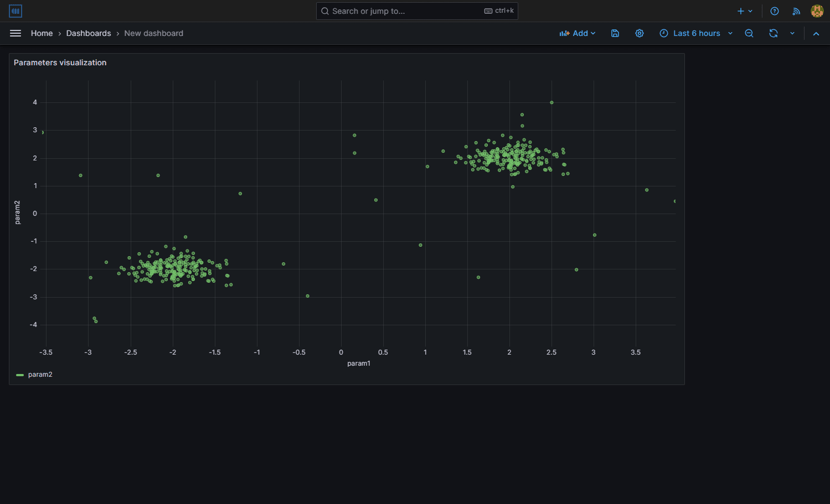Expand the refresh interval dropdown arrow
The image size is (830, 504).
click(792, 33)
